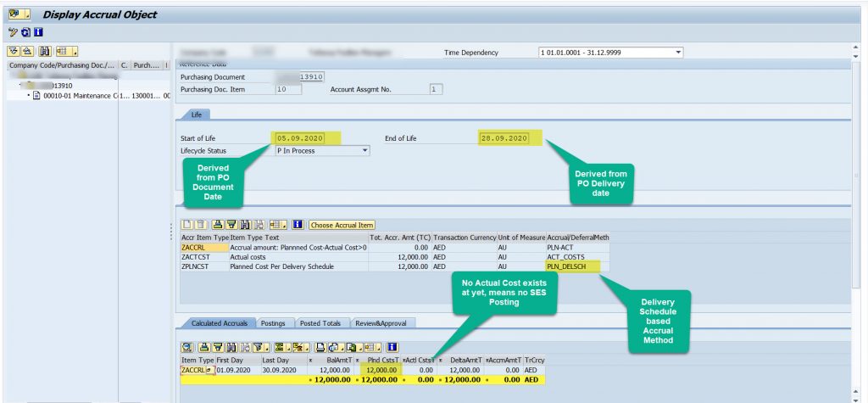Open the layout icon above the tree
Image resolution: width=868 pixels, height=403 pixels.
coord(62,52)
